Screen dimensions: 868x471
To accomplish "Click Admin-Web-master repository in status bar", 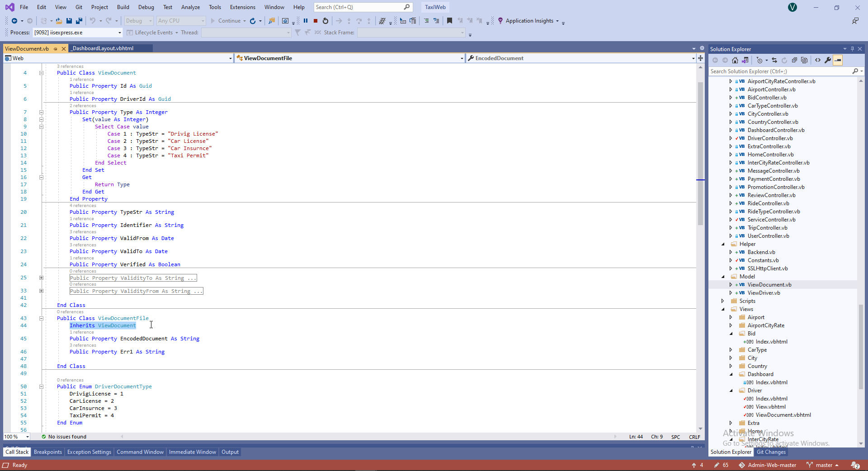I will [x=768, y=465].
